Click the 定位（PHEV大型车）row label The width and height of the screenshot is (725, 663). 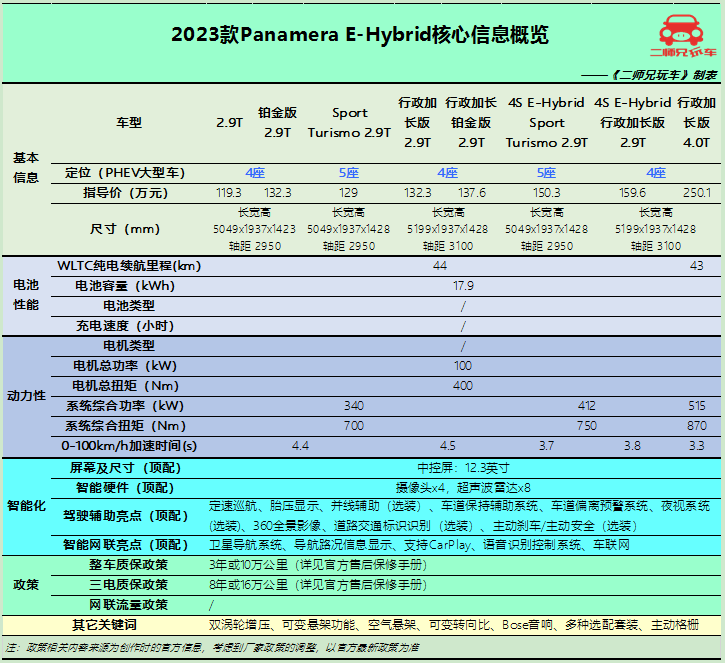tap(125, 173)
